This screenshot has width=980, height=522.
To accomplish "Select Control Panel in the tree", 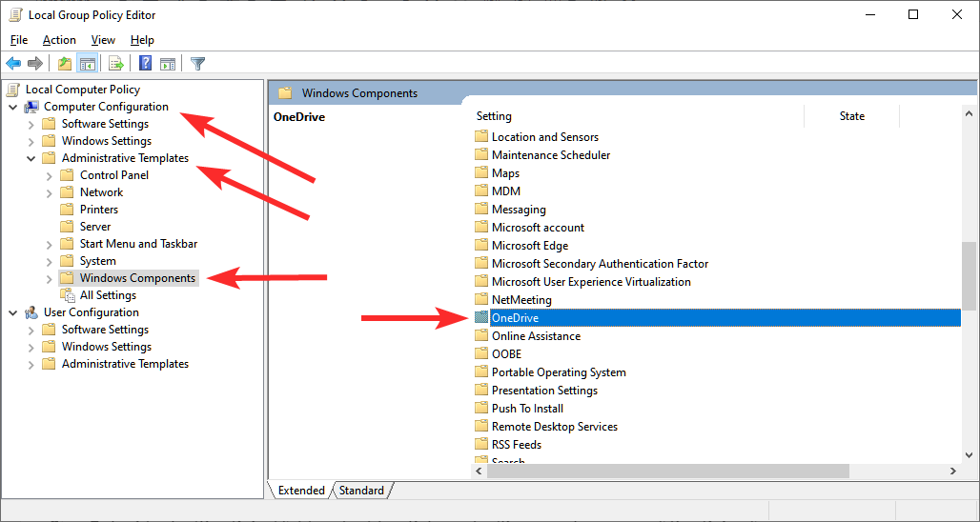I will pyautogui.click(x=114, y=175).
